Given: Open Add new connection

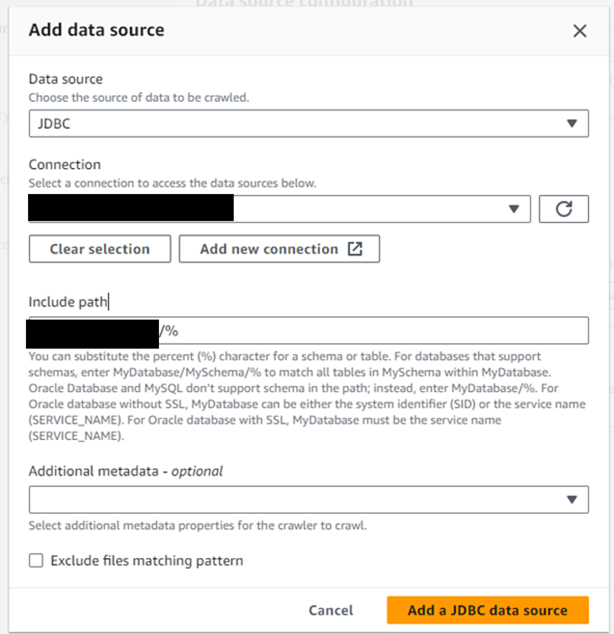Looking at the screenshot, I should tap(279, 249).
